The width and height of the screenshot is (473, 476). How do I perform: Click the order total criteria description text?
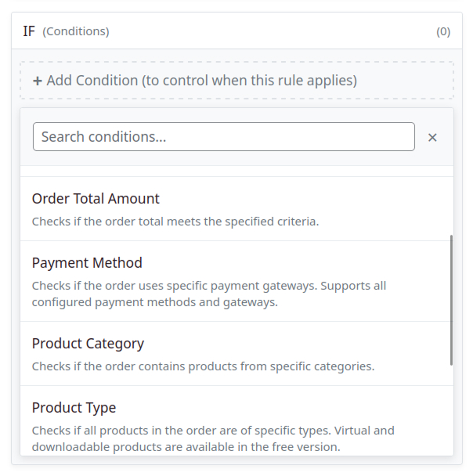click(175, 222)
